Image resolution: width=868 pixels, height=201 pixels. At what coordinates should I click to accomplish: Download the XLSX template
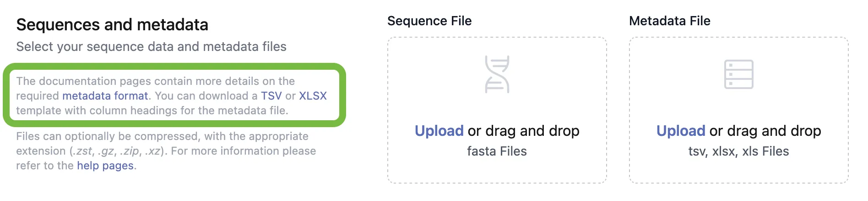pos(313,96)
